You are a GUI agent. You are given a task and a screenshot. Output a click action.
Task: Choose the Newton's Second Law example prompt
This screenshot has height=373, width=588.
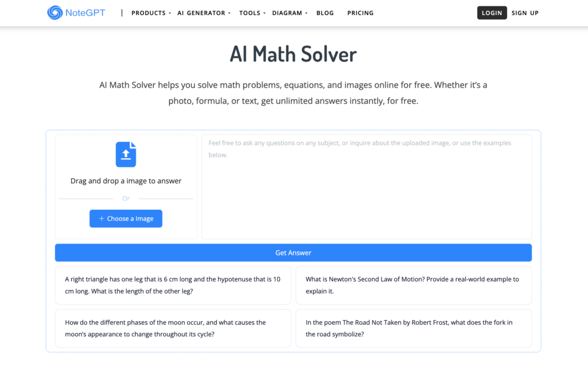pyautogui.click(x=413, y=285)
